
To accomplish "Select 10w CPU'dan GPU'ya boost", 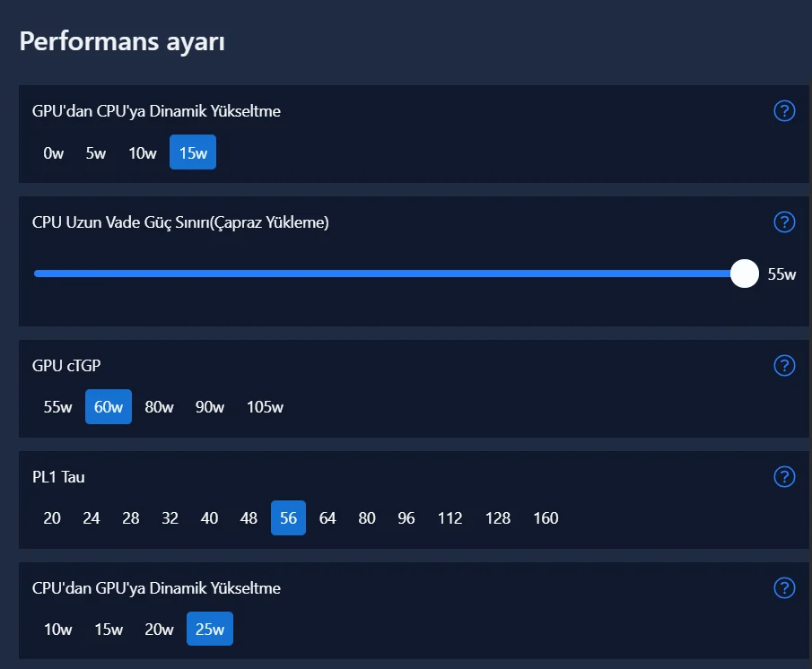I will pos(57,630).
